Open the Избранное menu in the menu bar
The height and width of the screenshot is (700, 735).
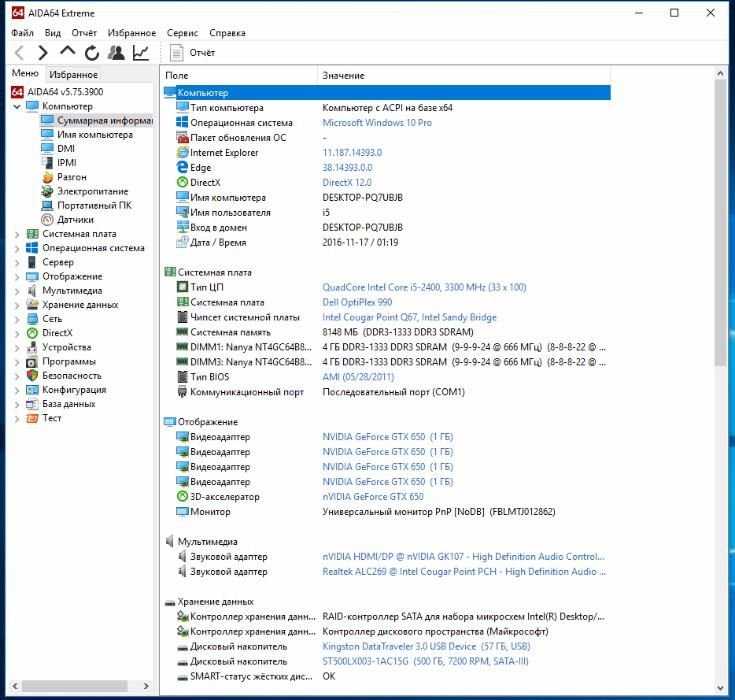point(132,33)
